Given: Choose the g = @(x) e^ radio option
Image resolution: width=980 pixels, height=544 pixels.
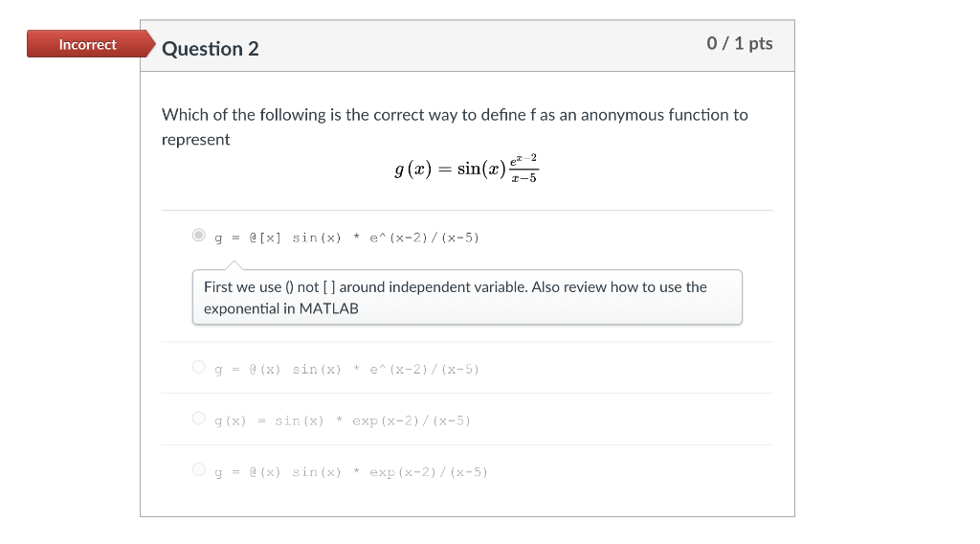Looking at the screenshot, I should click(198, 367).
